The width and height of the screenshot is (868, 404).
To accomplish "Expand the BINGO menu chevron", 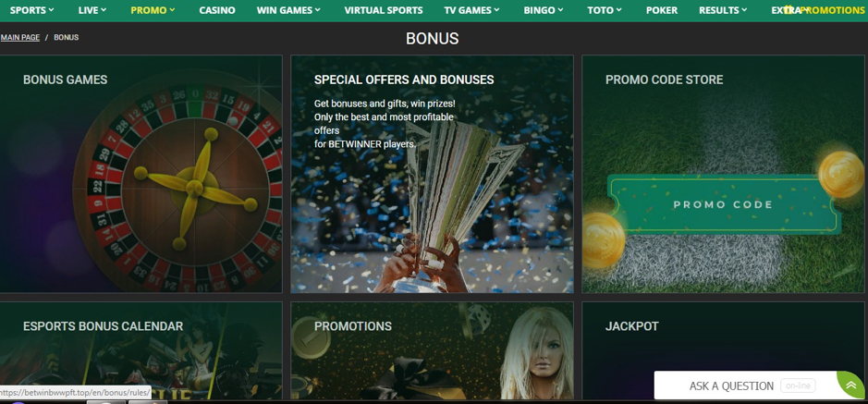I will click(544, 10).
